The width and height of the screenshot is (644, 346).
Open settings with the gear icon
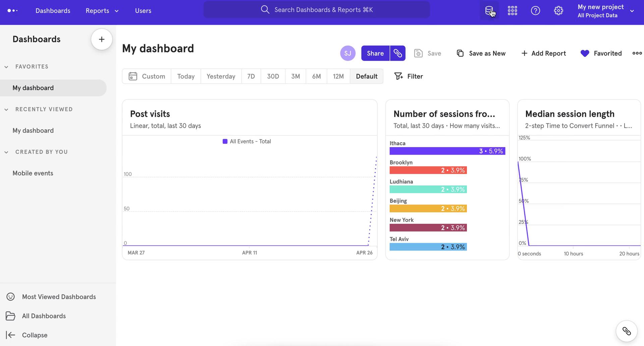click(558, 10)
